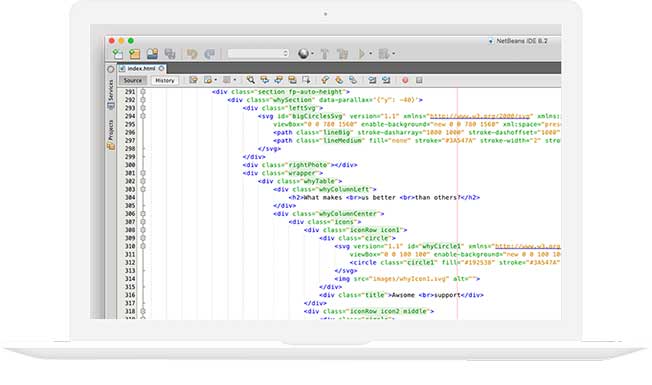Collapse code fold at line 301
652x385 pixels.
pyautogui.click(x=143, y=173)
